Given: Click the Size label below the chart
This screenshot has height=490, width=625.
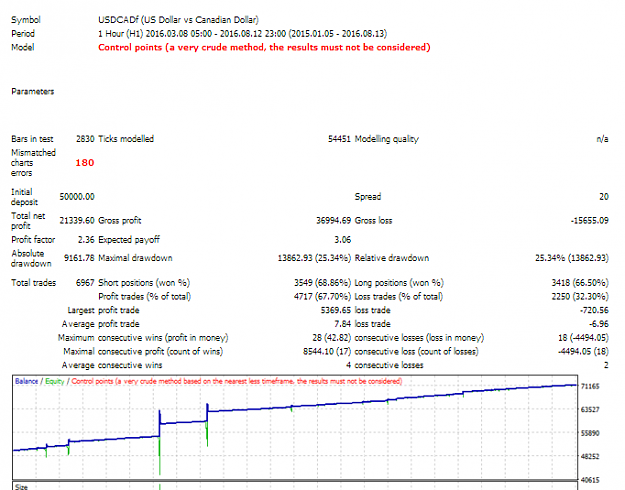Looking at the screenshot, I should 22,487.
